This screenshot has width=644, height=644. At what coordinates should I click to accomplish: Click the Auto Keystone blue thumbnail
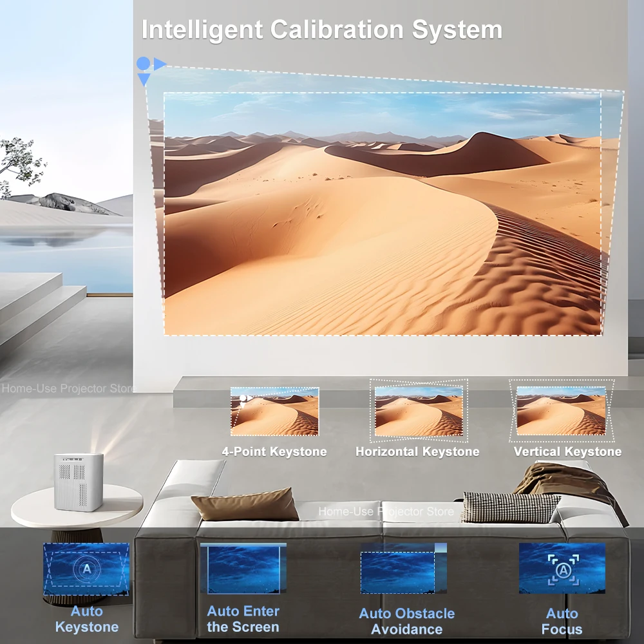[86, 569]
